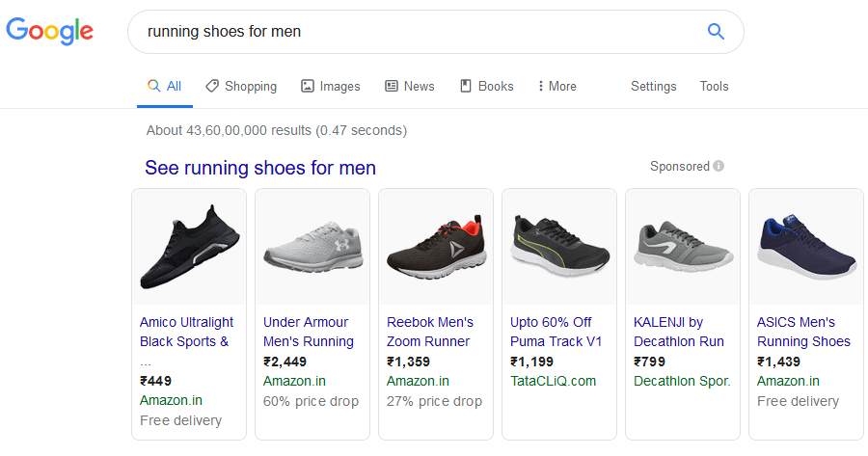Click the Google logo
Viewport: 868px width, 456px height.
(50, 31)
